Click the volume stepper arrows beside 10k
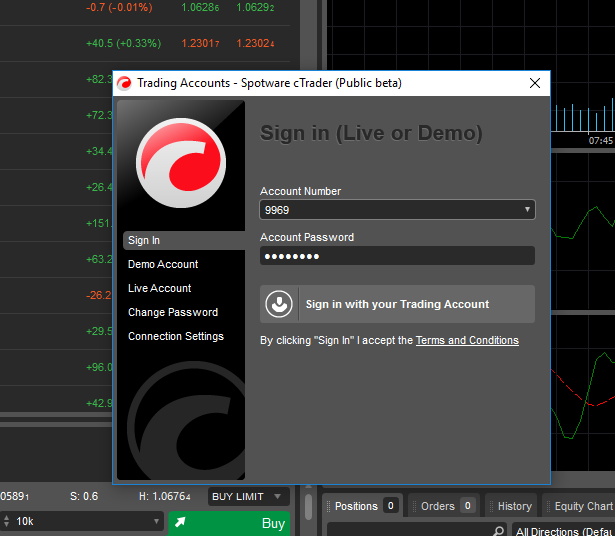 (x=6, y=521)
